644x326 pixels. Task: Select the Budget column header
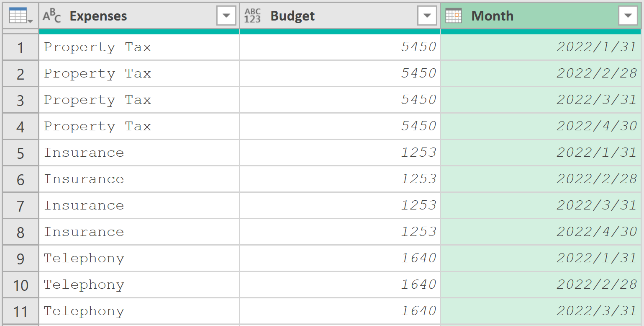(340, 16)
